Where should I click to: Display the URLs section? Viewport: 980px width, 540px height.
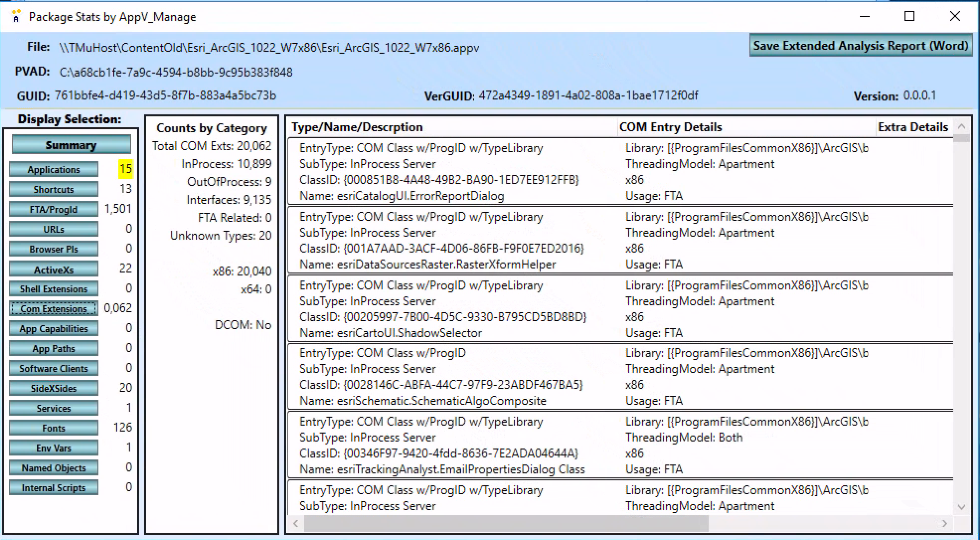54,229
